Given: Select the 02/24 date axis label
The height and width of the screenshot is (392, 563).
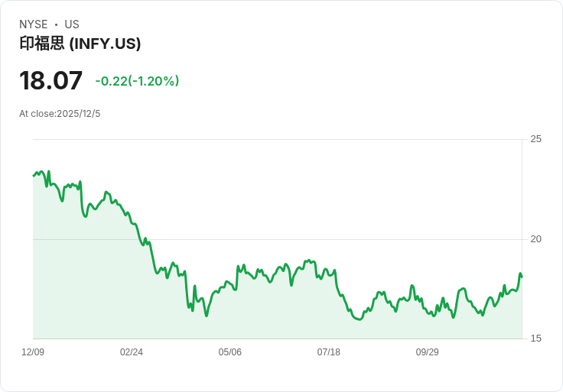Looking at the screenshot, I should (x=132, y=352).
